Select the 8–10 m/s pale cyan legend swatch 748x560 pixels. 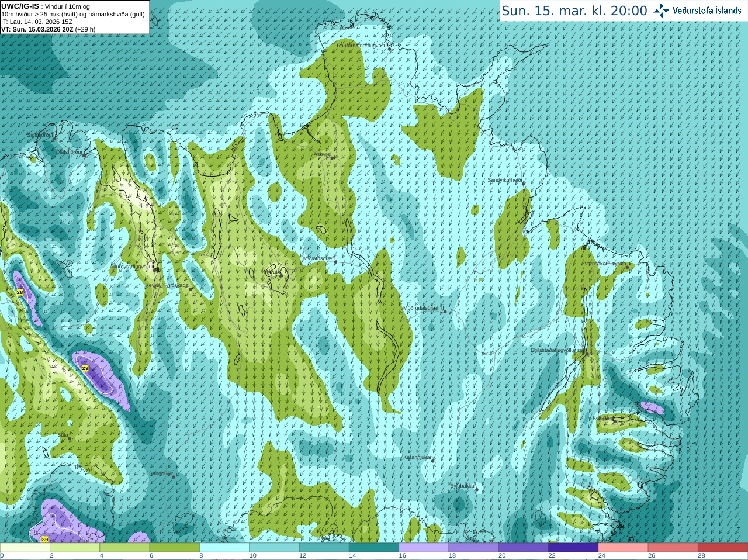(224, 548)
